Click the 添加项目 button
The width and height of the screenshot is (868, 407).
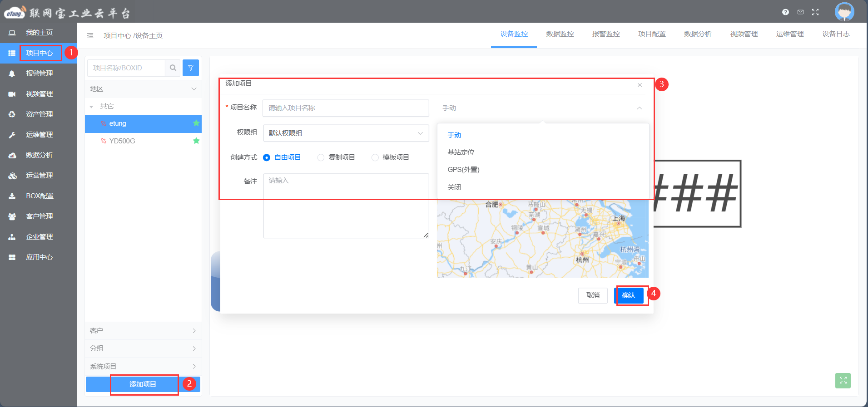pyautogui.click(x=143, y=384)
